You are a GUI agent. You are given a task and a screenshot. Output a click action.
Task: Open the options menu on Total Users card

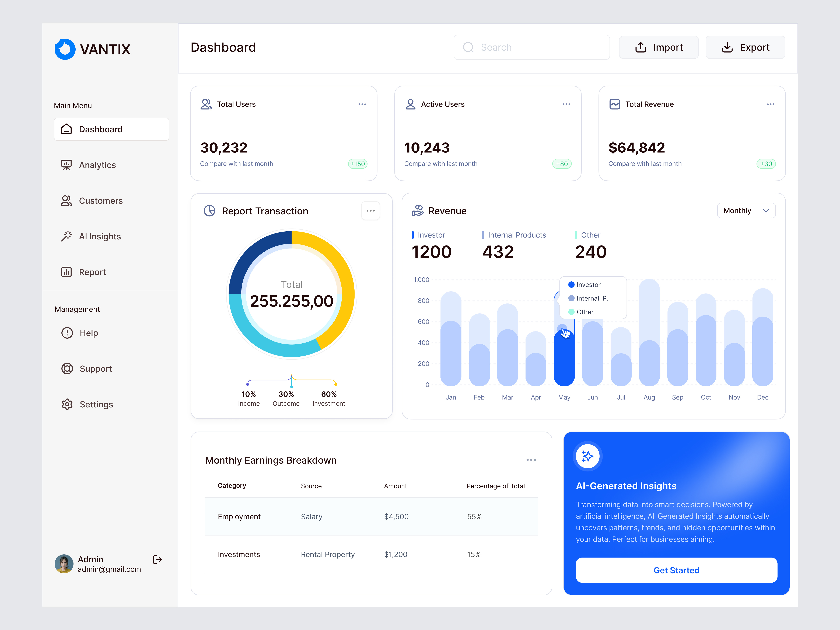pos(362,104)
